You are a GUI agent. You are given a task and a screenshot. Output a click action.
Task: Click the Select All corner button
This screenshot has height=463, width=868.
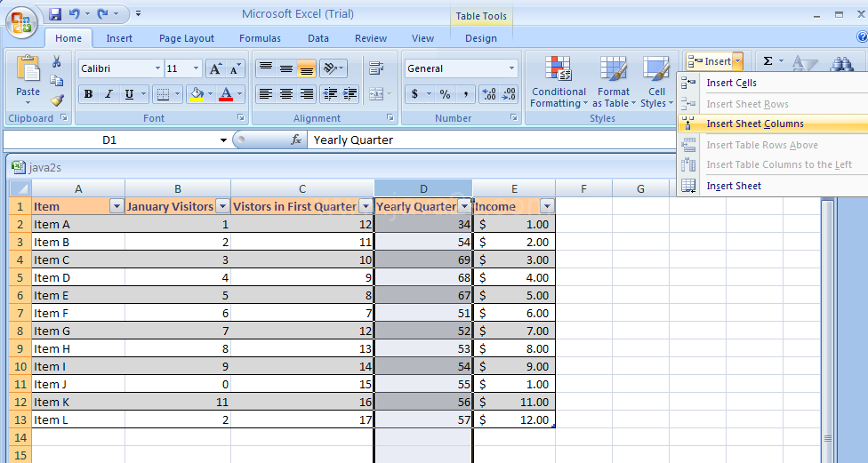(20, 188)
